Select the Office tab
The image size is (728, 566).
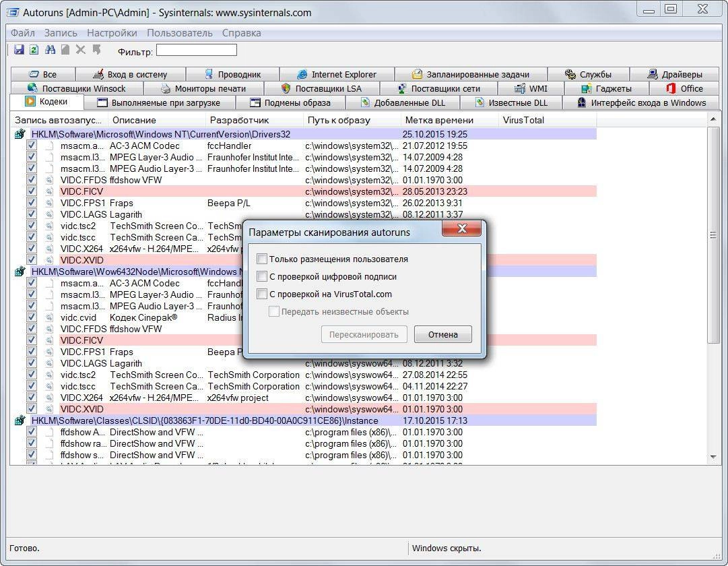(x=684, y=88)
